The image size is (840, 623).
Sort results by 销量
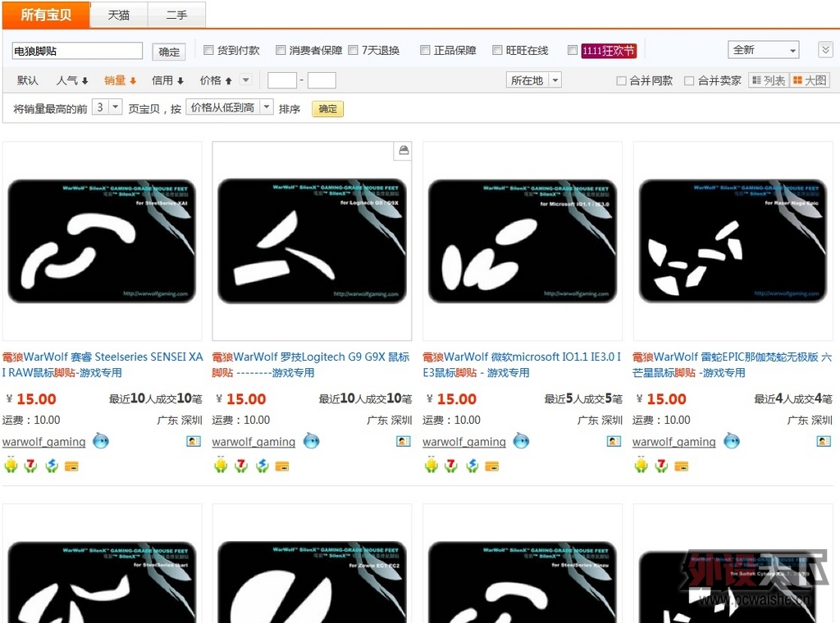tap(120, 80)
